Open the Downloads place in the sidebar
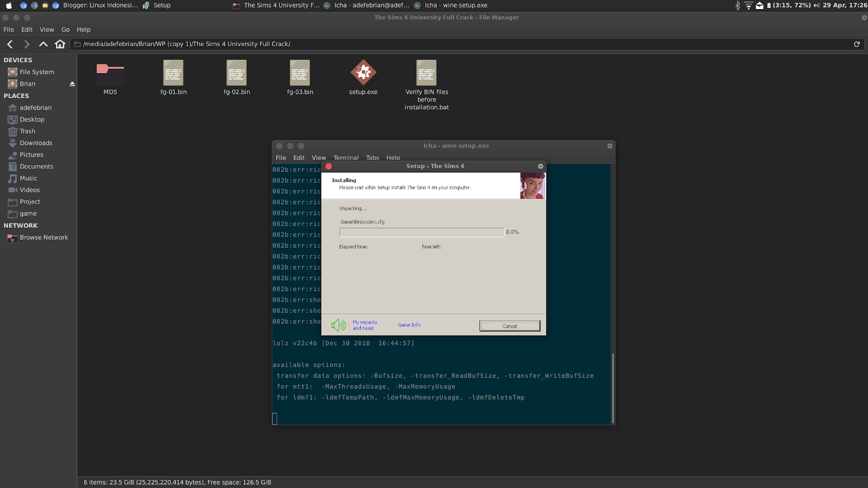Viewport: 868px width, 488px height. (x=35, y=143)
